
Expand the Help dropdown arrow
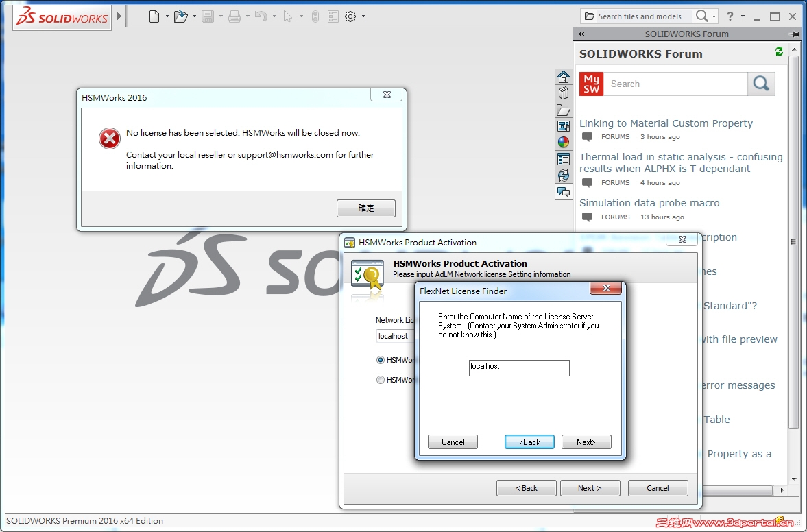coord(743,16)
